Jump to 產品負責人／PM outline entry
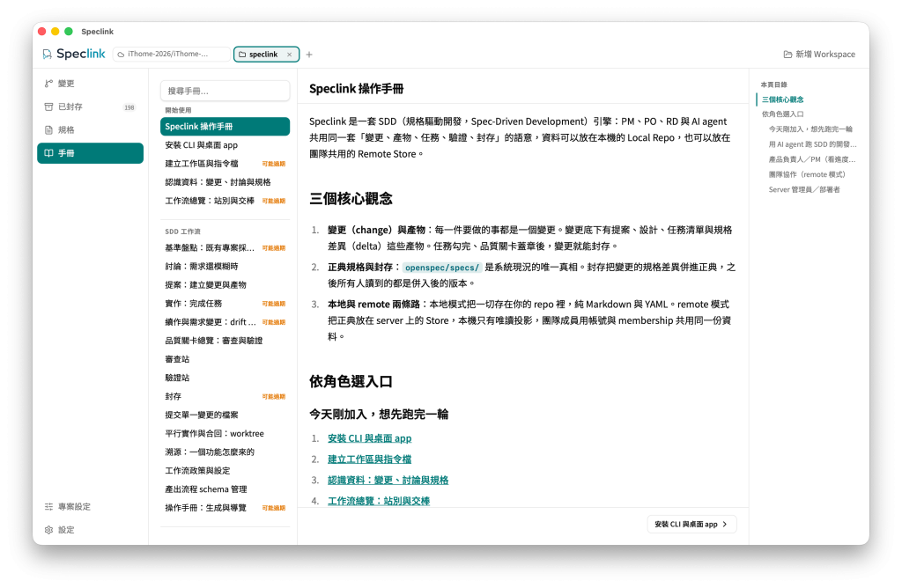 811,159
